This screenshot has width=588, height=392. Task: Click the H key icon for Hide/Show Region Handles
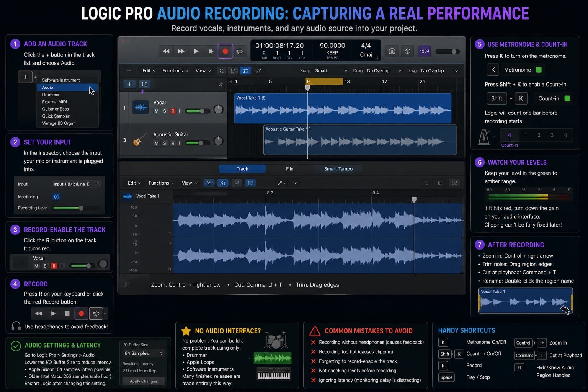[x=519, y=367]
